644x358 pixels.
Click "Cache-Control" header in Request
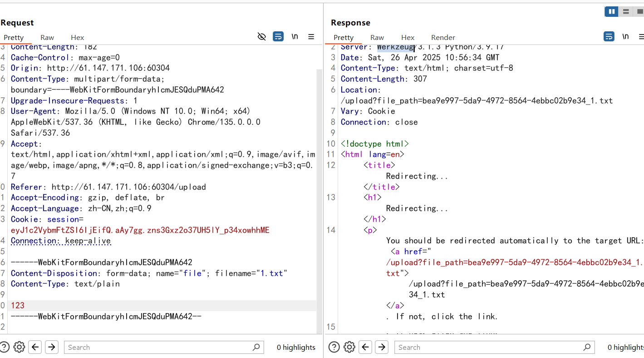pyautogui.click(x=65, y=57)
